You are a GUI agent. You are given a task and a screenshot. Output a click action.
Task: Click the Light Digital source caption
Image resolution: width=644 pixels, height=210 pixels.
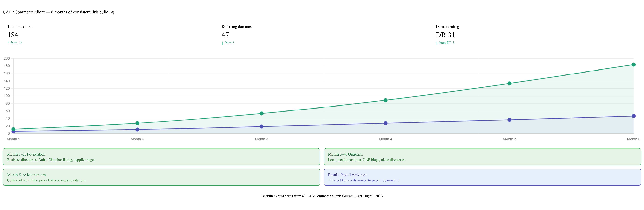click(322, 196)
